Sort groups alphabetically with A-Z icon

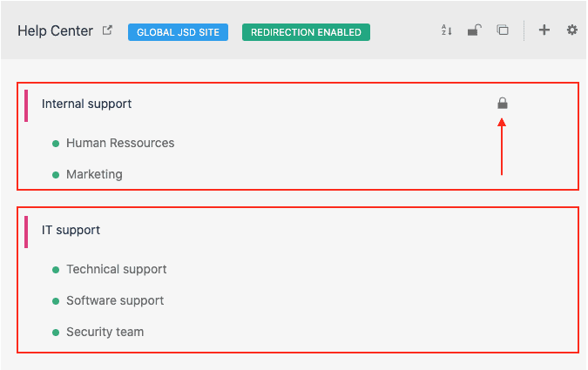coord(446,30)
